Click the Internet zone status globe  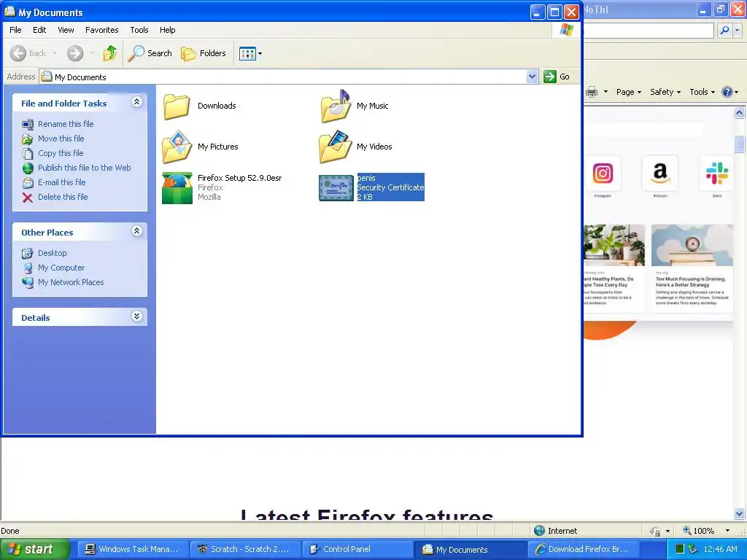point(539,531)
